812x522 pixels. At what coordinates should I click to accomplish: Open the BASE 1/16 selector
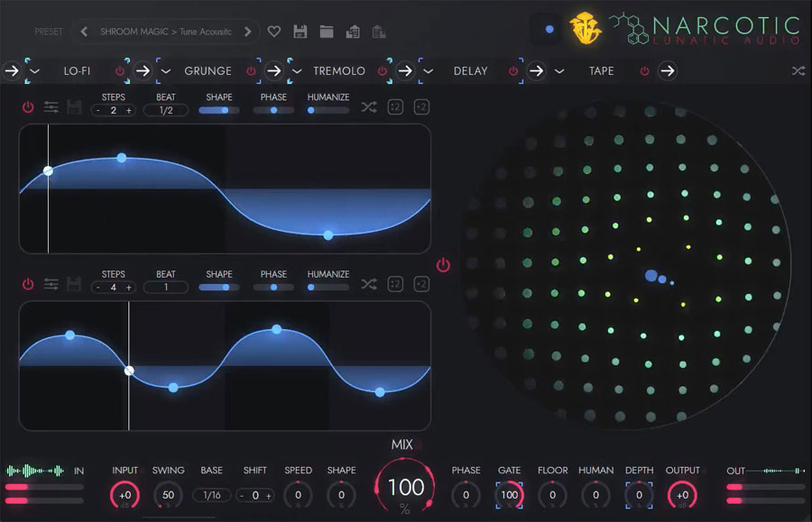[212, 495]
